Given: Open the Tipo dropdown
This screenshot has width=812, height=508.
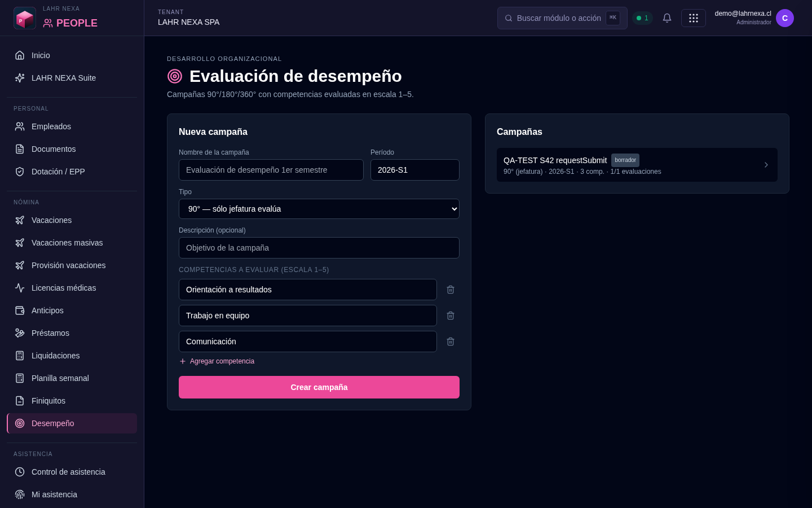Looking at the screenshot, I should (x=319, y=209).
